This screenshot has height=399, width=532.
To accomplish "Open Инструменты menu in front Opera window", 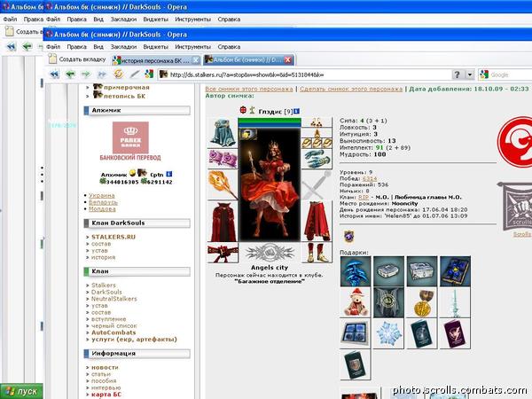I will coord(192,46).
